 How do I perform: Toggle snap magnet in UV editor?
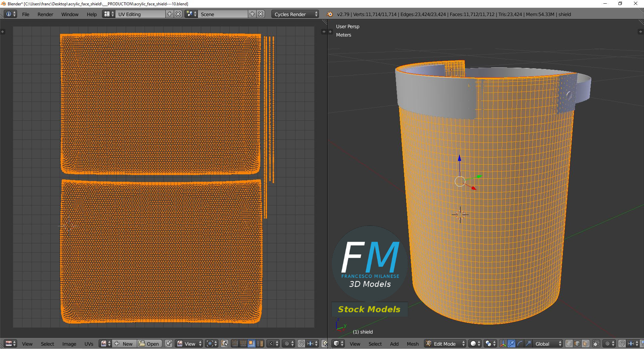tap(301, 344)
